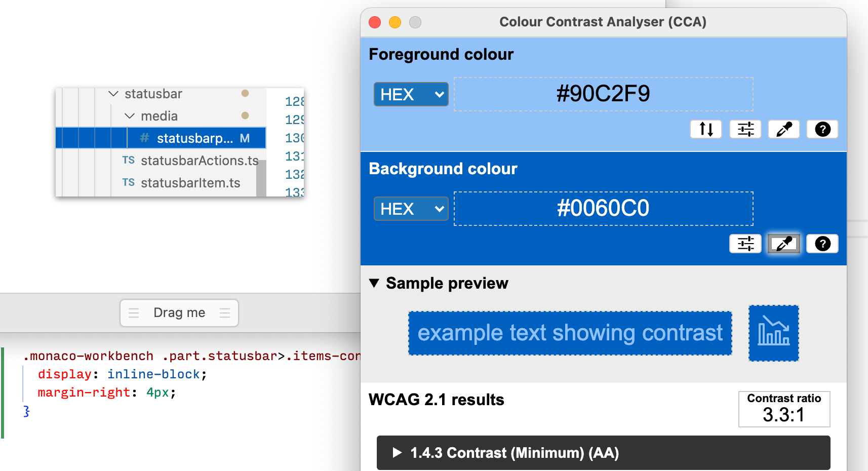Screen dimensions: 868x471
Task: Edit the foreground hex value #90C2F9
Action: pyautogui.click(x=603, y=94)
